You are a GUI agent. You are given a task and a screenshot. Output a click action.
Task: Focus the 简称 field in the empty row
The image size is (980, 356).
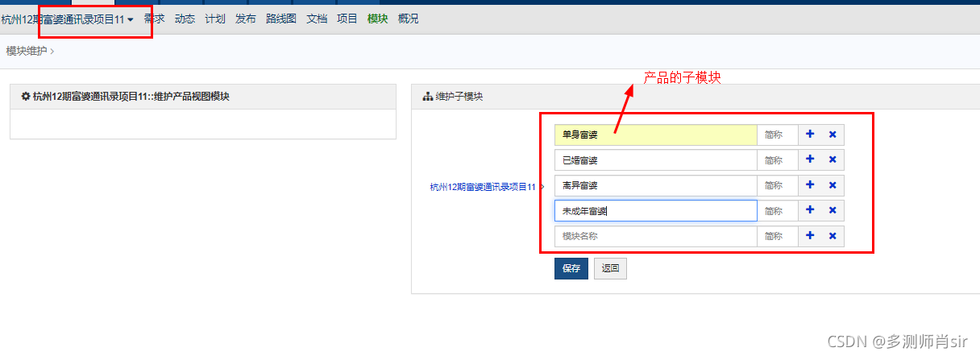[x=778, y=236]
